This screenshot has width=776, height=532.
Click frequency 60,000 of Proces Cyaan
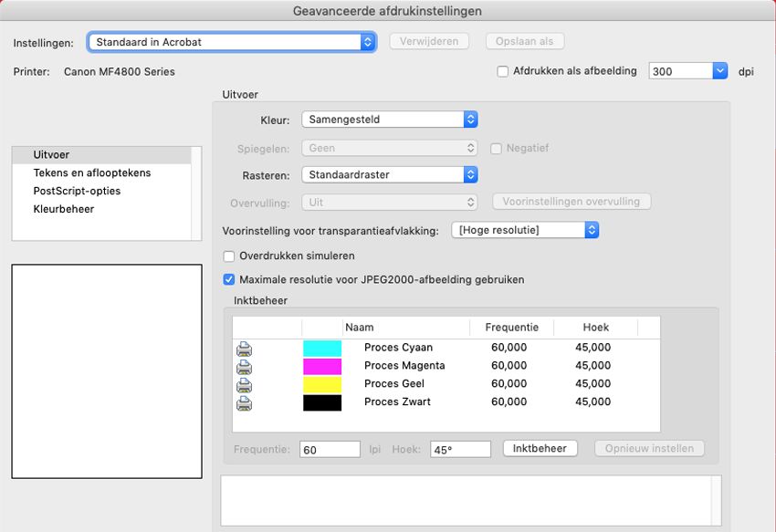[x=509, y=348]
